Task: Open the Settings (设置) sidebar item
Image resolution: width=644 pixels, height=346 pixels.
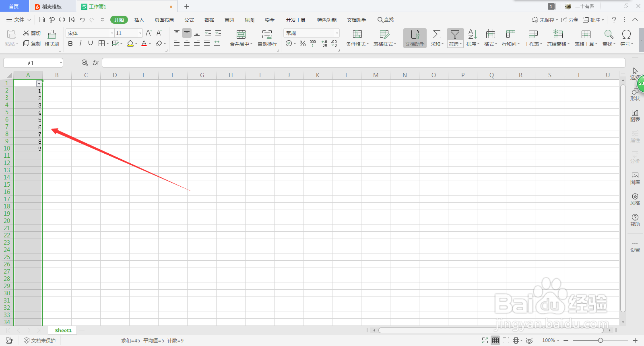Action: [x=635, y=247]
